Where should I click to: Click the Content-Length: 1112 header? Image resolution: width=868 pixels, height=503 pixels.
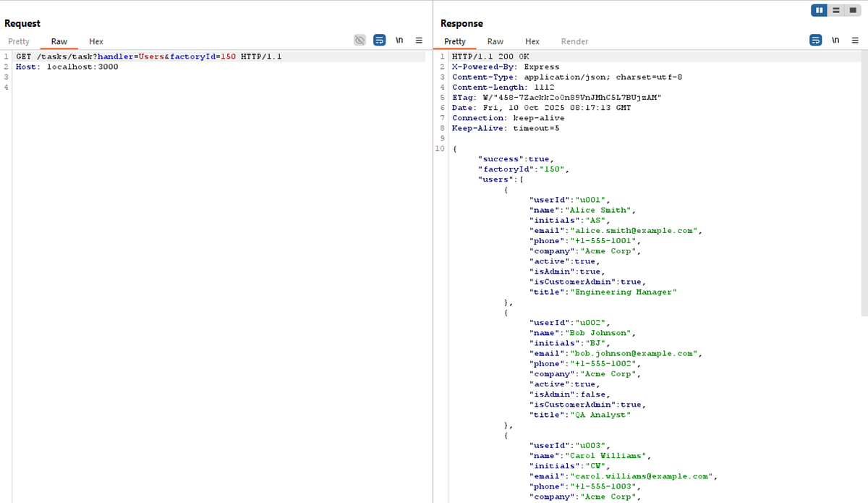tap(503, 87)
